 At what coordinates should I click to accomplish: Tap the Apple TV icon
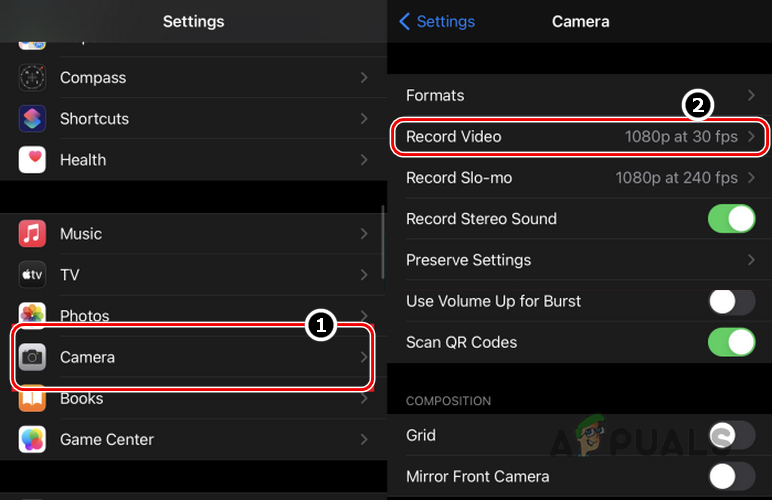click(32, 275)
